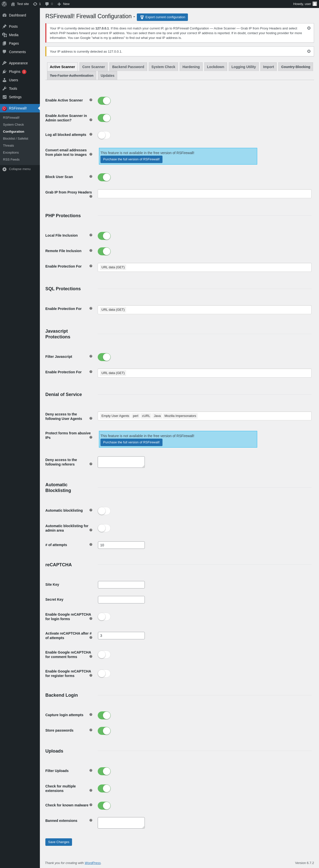Switch to Lockdown tab
The width and height of the screenshot is (319, 868).
point(216,67)
